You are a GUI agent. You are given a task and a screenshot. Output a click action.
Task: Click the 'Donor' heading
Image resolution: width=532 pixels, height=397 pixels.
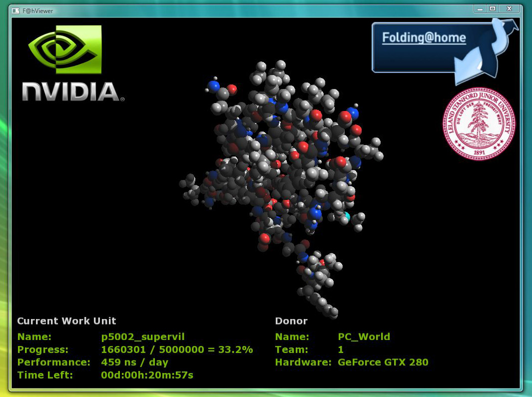(291, 321)
